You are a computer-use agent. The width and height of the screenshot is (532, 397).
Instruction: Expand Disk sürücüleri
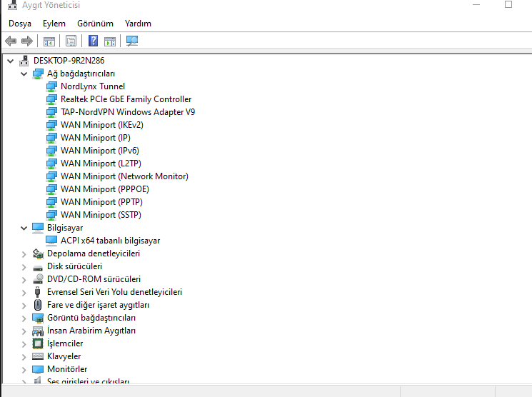coord(24,267)
